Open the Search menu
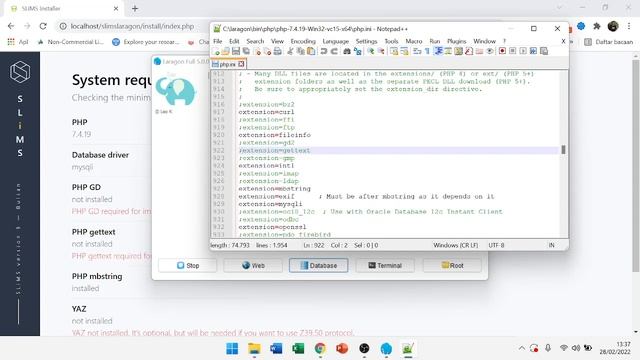This screenshot has width=640, height=360. click(x=255, y=41)
